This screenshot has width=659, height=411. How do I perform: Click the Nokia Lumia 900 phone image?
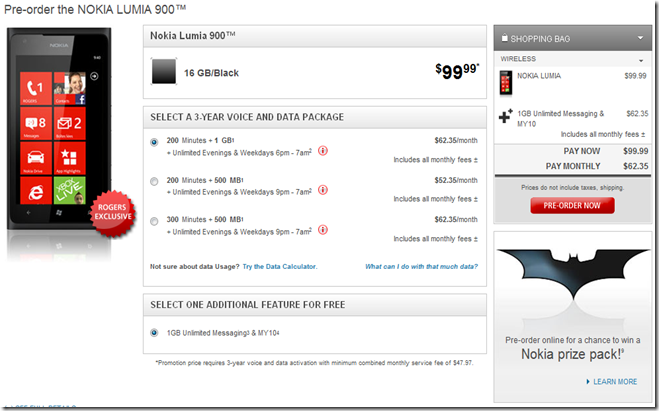coord(50,140)
